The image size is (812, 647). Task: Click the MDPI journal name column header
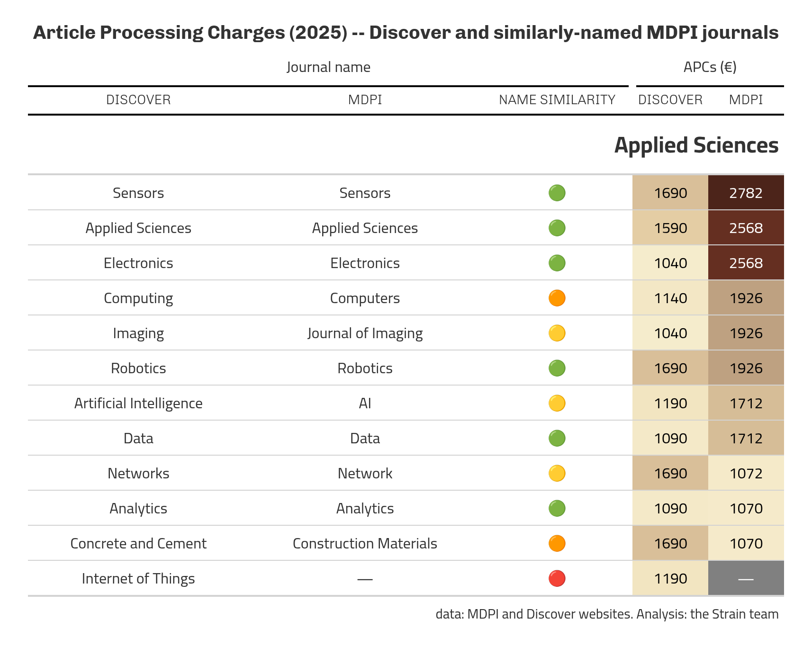pyautogui.click(x=365, y=99)
